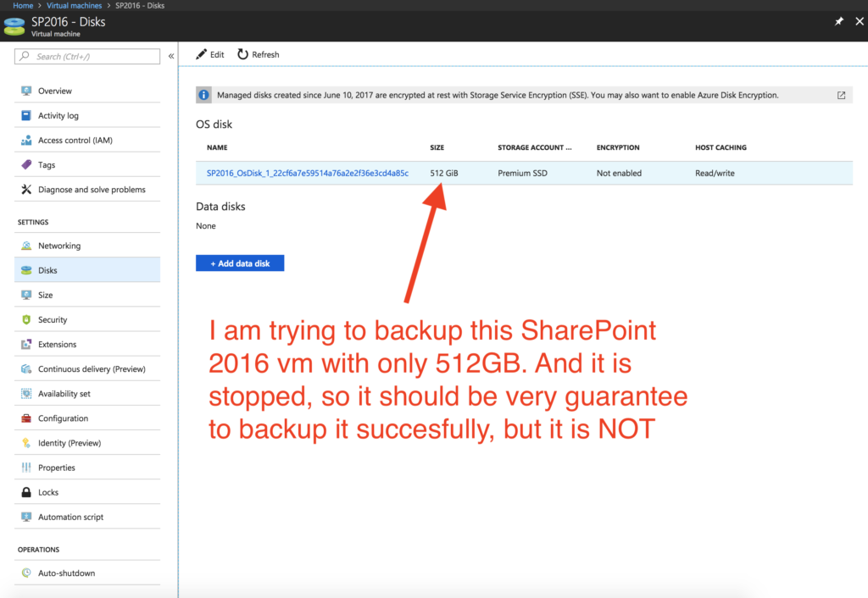
Task: Click the Security shield icon
Action: coord(26,319)
